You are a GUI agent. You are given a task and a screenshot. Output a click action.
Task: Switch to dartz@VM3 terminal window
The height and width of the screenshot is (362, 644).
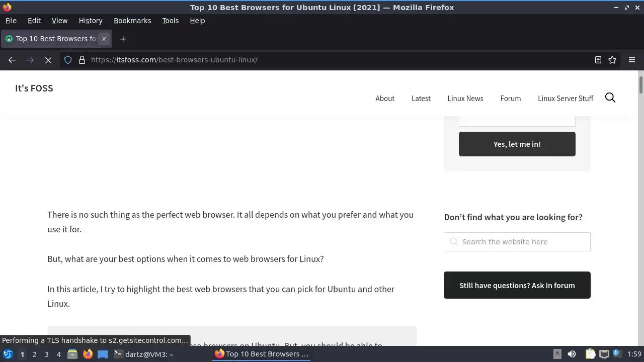(x=143, y=354)
